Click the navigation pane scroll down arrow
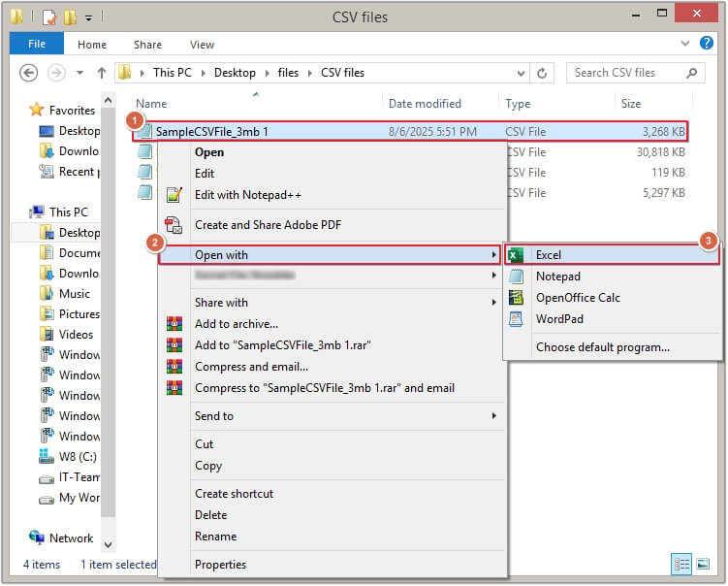This screenshot has width=728, height=586. [109, 544]
